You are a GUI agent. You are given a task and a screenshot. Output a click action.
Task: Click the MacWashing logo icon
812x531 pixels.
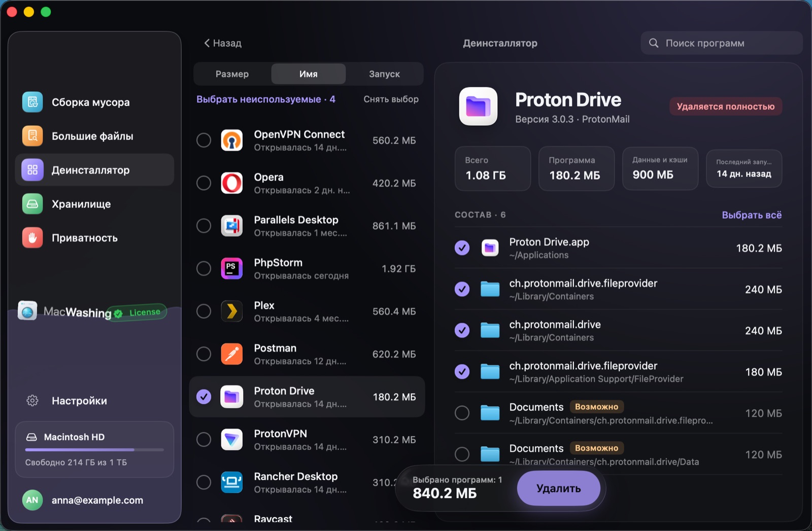(27, 310)
